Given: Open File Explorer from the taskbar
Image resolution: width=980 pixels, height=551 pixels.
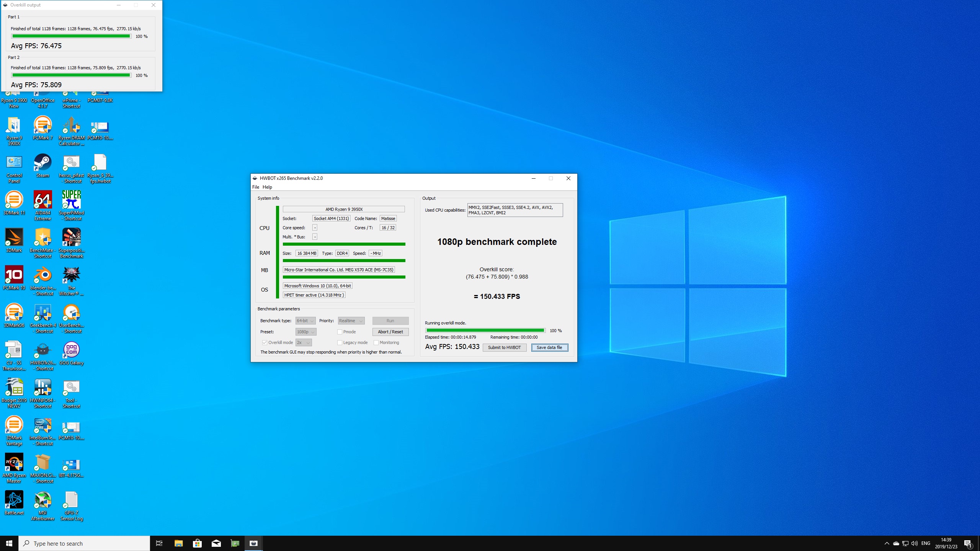Looking at the screenshot, I should 178,543.
